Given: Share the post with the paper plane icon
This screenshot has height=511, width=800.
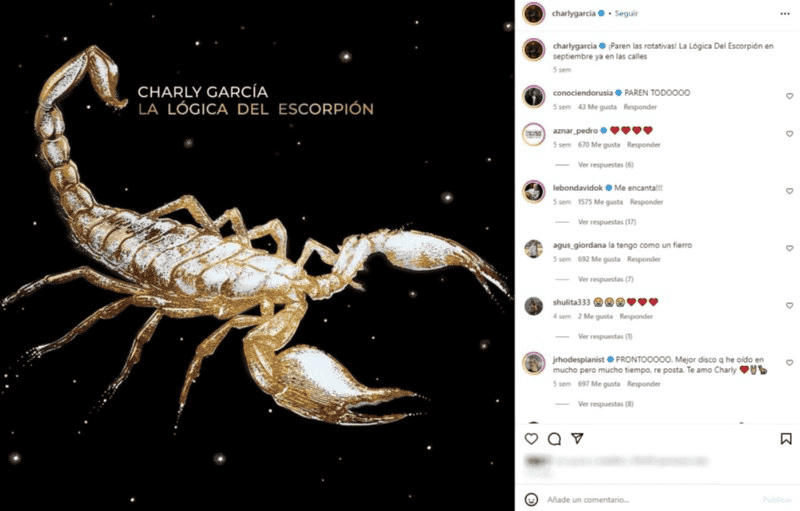Looking at the screenshot, I should 577,438.
